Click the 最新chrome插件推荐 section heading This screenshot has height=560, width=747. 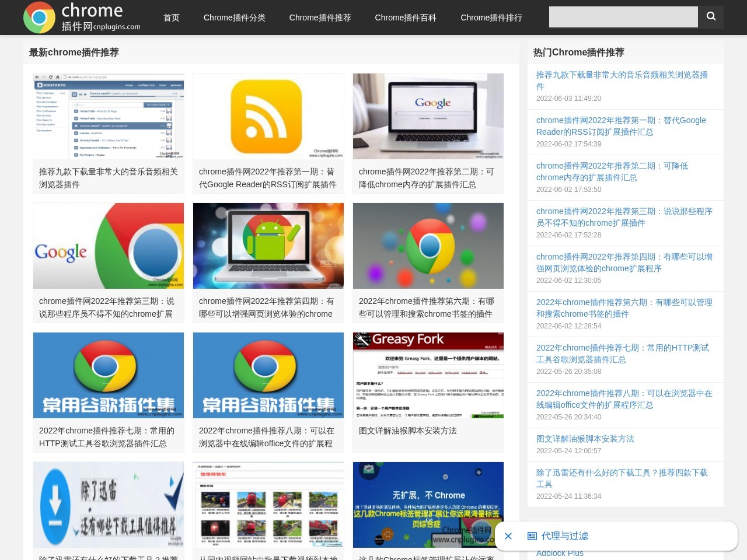[74, 52]
